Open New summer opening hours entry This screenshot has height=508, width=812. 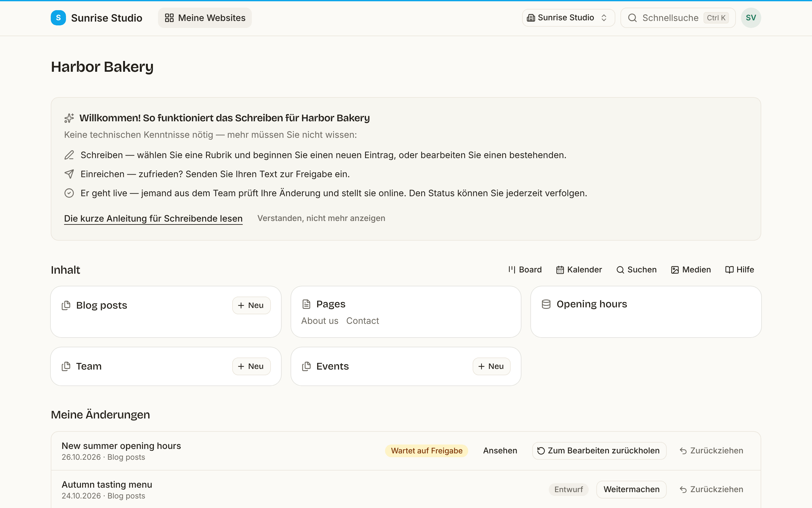(x=121, y=446)
